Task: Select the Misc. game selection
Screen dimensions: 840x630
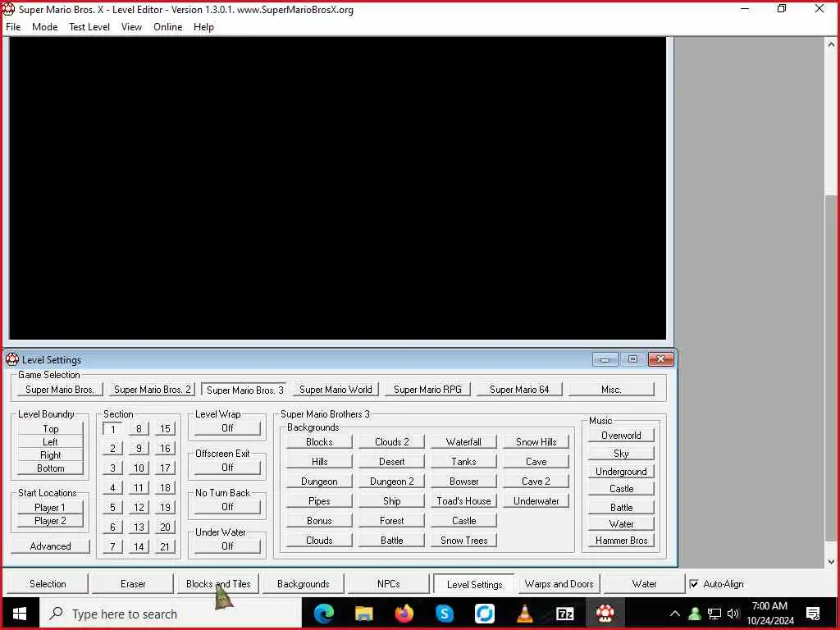Action: tap(611, 390)
